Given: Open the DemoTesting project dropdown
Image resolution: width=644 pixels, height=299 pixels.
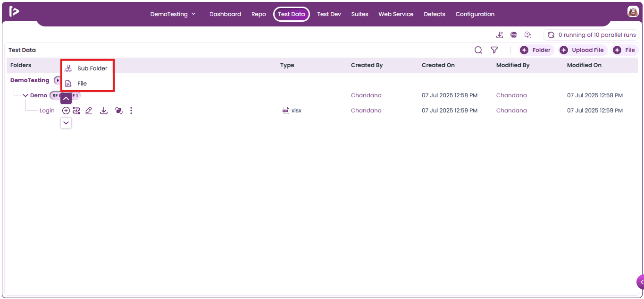Looking at the screenshot, I should 173,14.
